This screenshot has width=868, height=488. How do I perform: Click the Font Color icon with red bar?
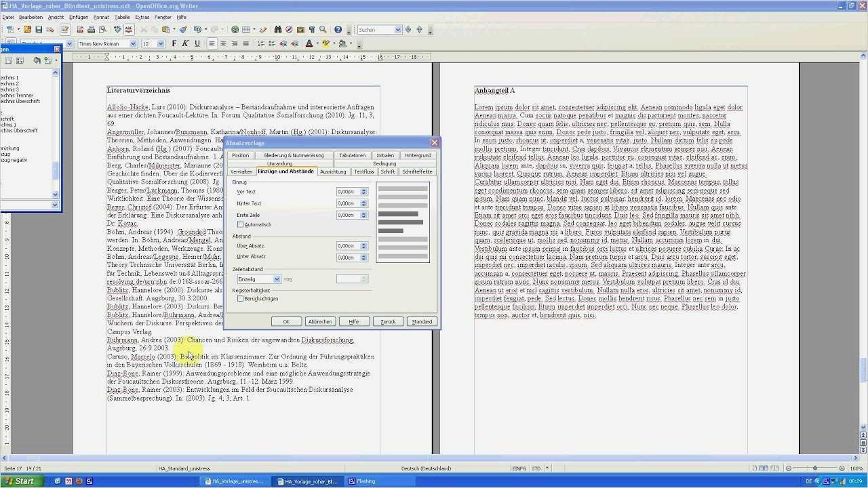(309, 43)
